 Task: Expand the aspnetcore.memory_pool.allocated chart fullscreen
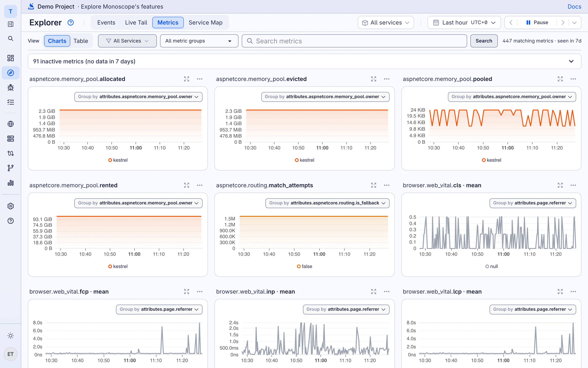186,79
